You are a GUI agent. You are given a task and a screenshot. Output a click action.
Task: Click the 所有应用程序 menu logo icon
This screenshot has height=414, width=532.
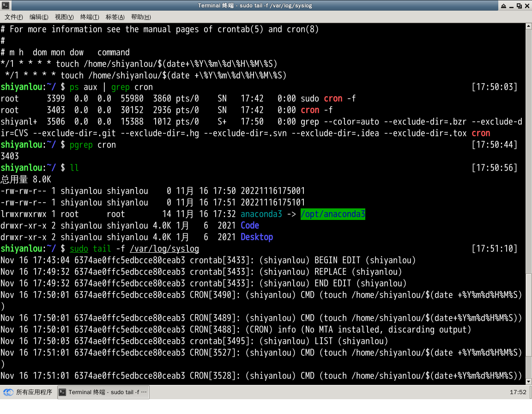(x=8, y=392)
